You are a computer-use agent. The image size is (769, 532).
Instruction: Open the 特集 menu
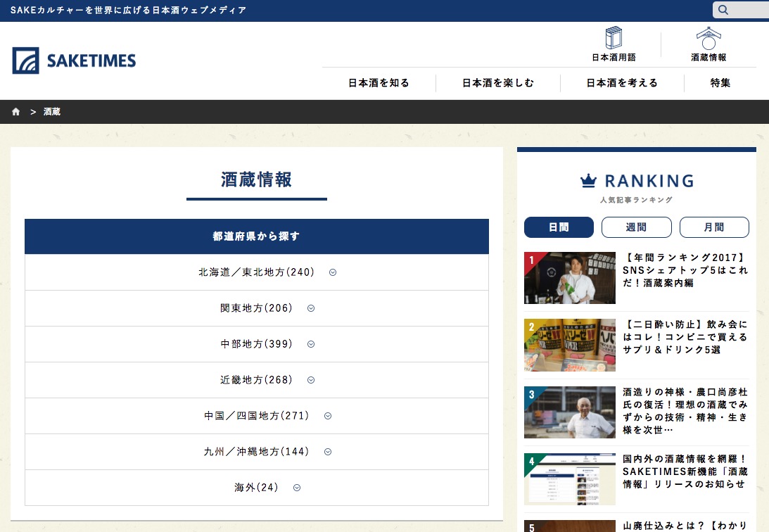tap(720, 83)
